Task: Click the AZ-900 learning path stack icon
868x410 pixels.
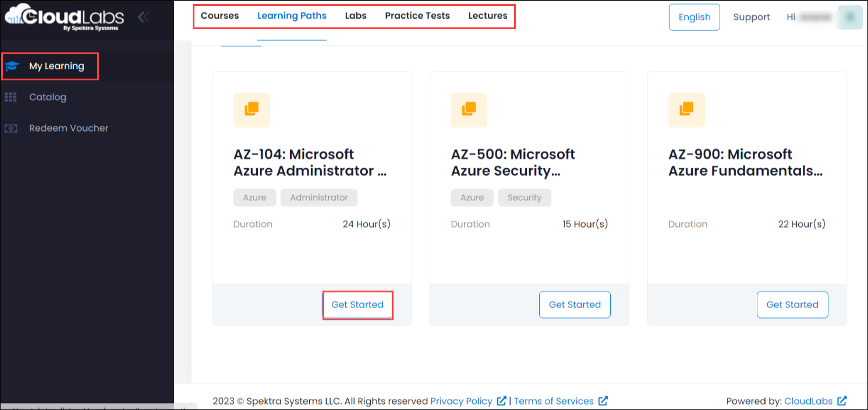Action: point(687,109)
